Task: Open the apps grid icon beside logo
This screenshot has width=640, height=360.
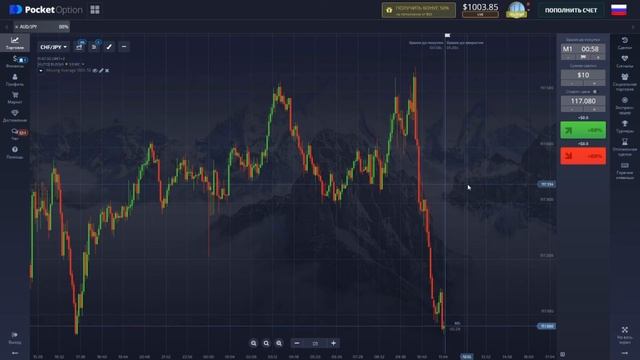Action: tap(95, 9)
